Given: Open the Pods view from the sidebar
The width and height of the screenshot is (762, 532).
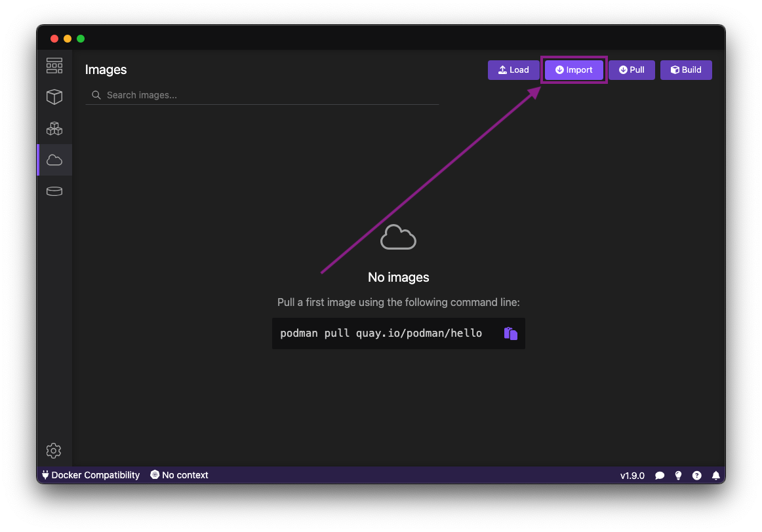Looking at the screenshot, I should 54,128.
